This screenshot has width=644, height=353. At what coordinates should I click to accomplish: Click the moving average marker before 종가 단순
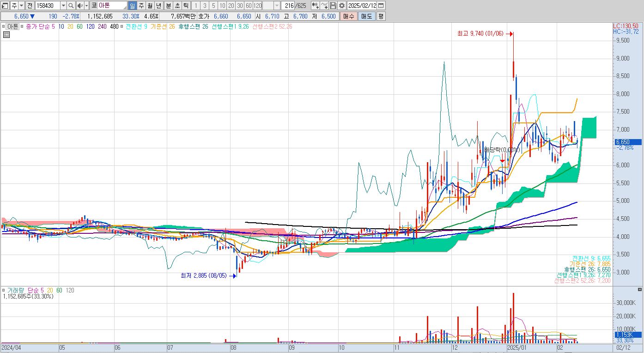click(23, 26)
